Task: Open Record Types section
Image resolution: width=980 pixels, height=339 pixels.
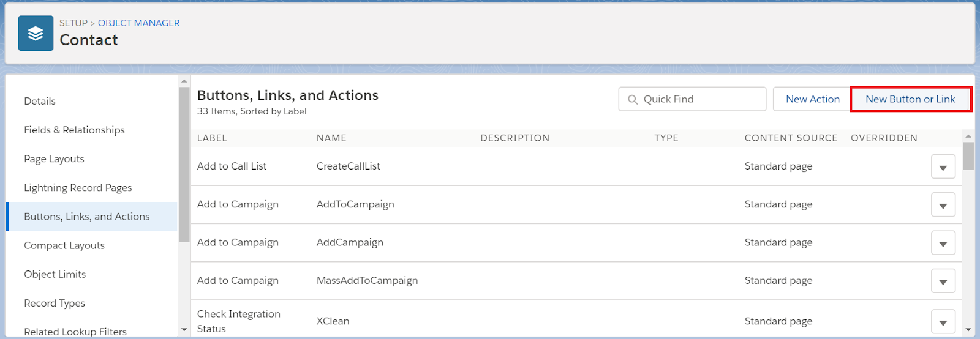Action: pyautogui.click(x=55, y=303)
